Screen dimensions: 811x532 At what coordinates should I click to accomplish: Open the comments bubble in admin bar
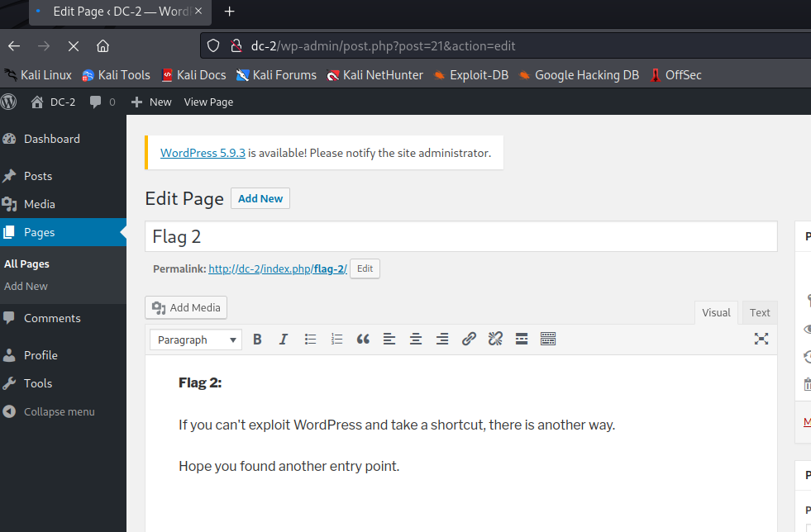[x=102, y=102]
